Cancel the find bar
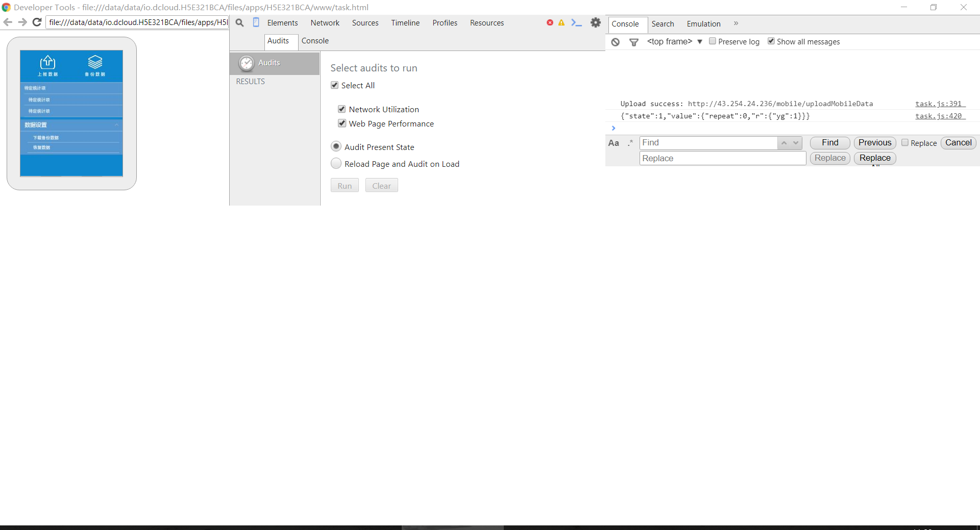This screenshot has height=530, width=980. pos(959,143)
